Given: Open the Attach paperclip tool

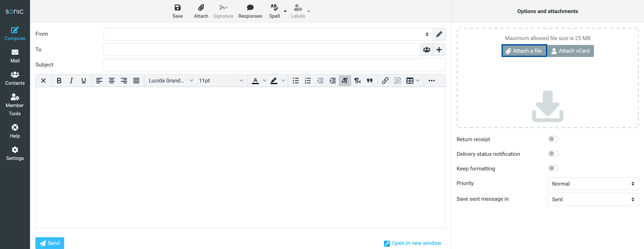Looking at the screenshot, I should (x=201, y=11).
